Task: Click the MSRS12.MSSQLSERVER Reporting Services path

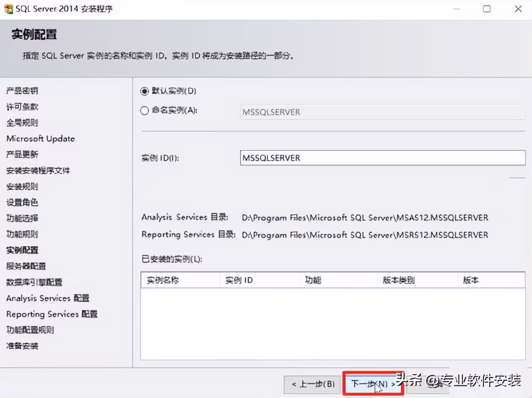Action: coord(365,235)
